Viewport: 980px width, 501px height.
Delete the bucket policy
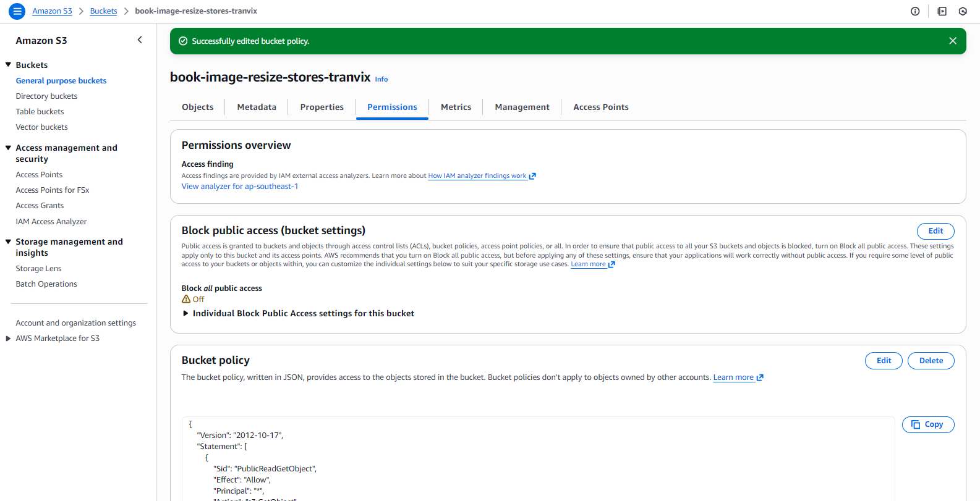coord(931,361)
